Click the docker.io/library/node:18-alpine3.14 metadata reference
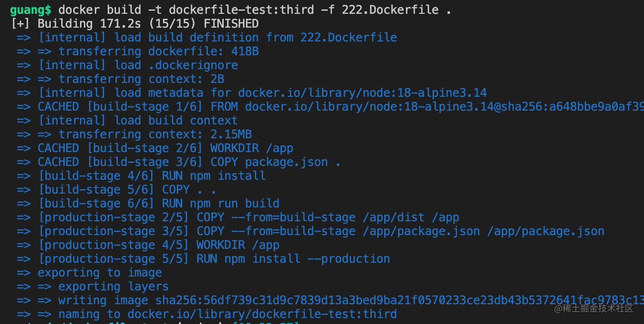Image resolution: width=644 pixels, height=324 pixels. tap(362, 93)
